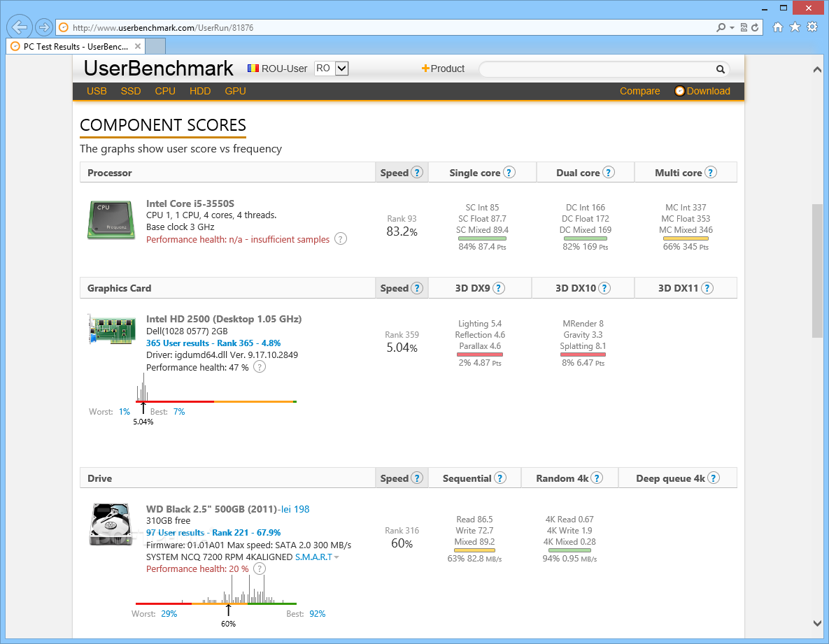Screen dimensions: 829x644
Task: Click help icon beside insufficient samples
Action: 341,239
